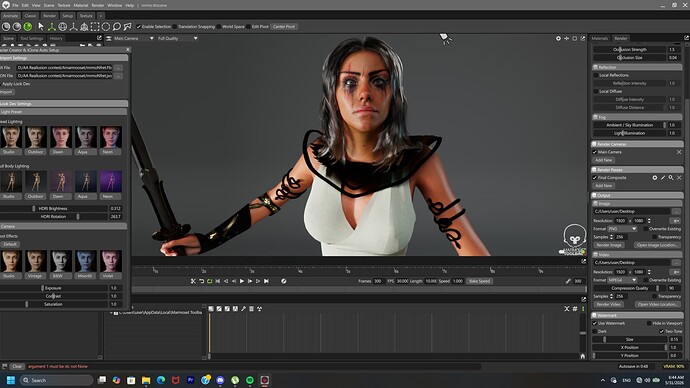The width and height of the screenshot is (690, 388).
Task: Click Open Image Location button
Action: coord(657,245)
